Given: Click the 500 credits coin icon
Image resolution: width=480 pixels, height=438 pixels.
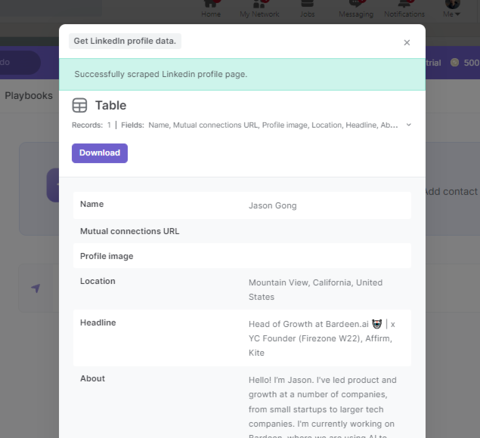Looking at the screenshot, I should point(455,62).
